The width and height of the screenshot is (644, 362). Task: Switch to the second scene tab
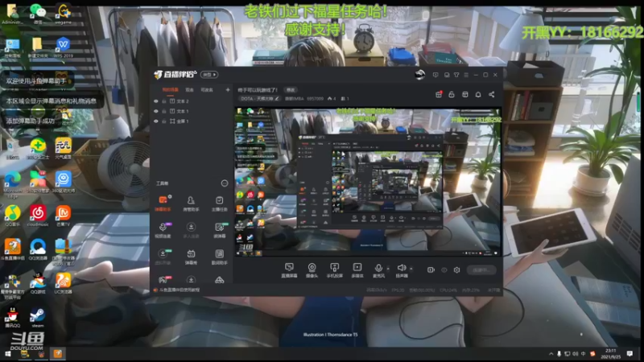point(189,89)
